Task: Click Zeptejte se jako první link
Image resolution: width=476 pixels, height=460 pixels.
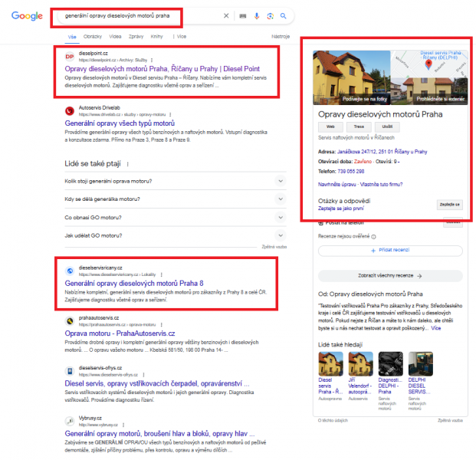Action: (340, 209)
